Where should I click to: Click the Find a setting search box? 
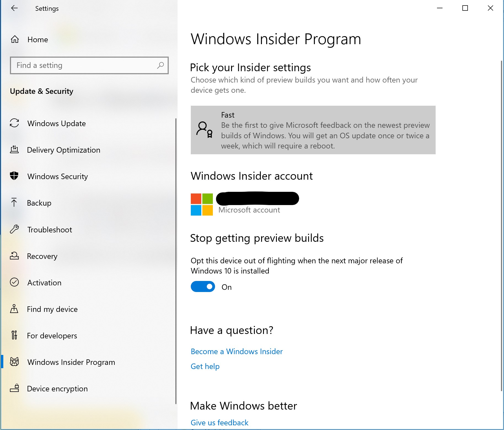(89, 65)
